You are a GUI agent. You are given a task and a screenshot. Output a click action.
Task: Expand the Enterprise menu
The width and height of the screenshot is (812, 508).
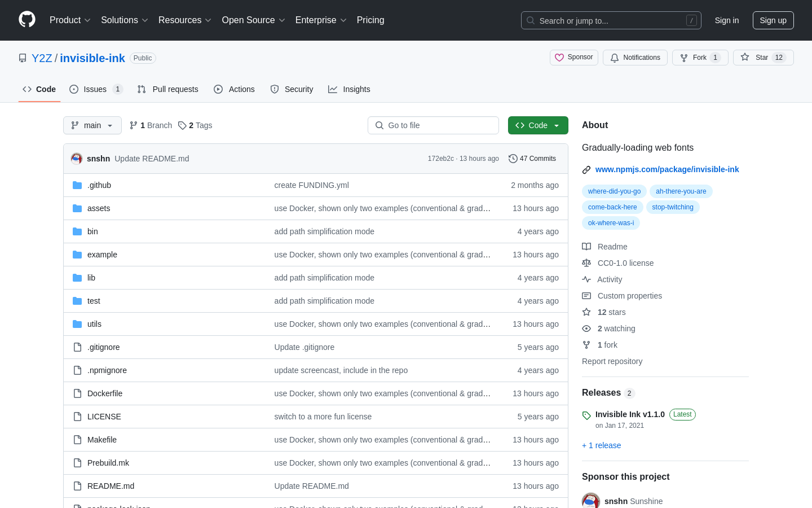tap(321, 20)
